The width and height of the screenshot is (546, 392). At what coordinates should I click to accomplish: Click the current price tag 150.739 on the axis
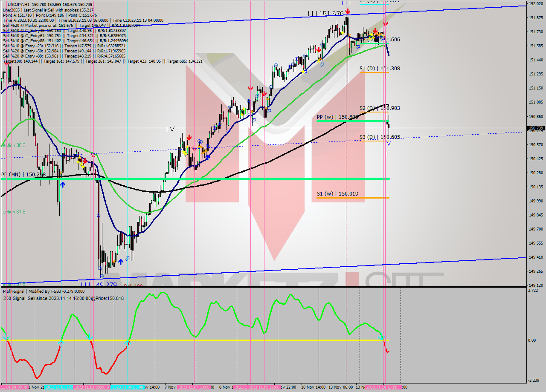coord(536,128)
